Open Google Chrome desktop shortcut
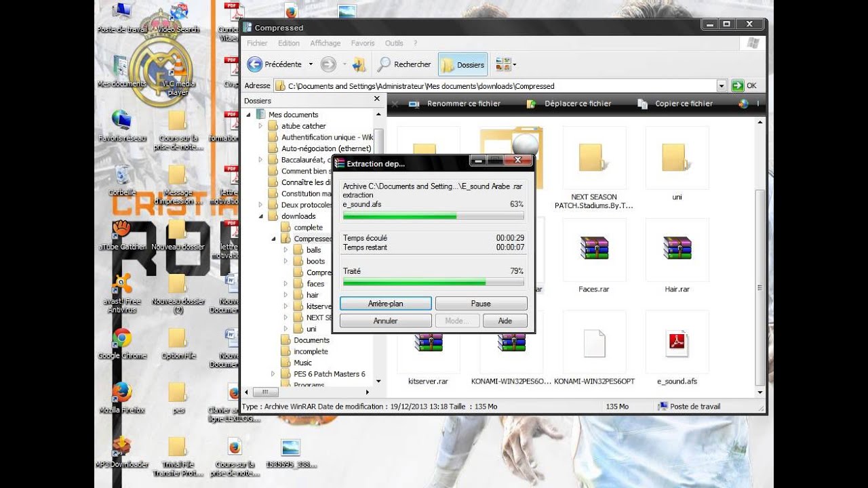The height and width of the screenshot is (488, 868). point(122,344)
